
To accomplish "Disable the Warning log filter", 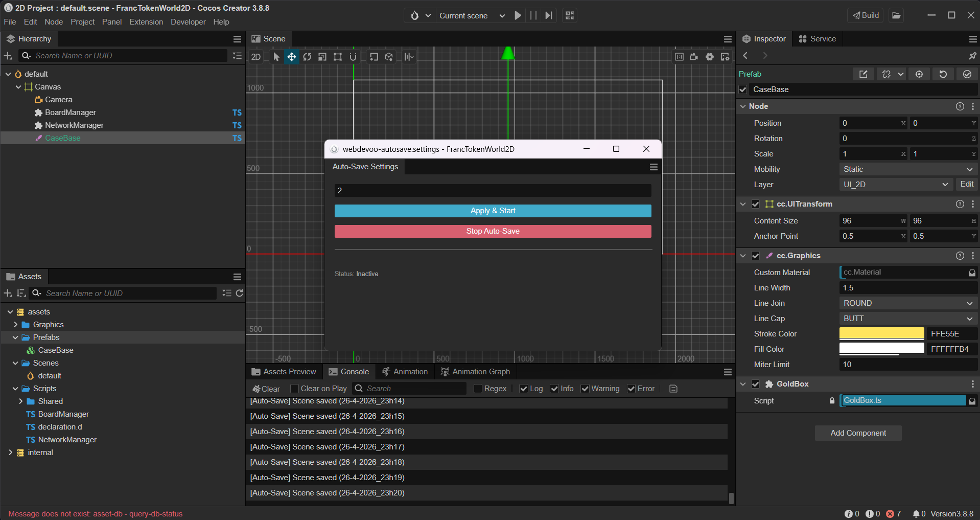I will pyautogui.click(x=585, y=389).
